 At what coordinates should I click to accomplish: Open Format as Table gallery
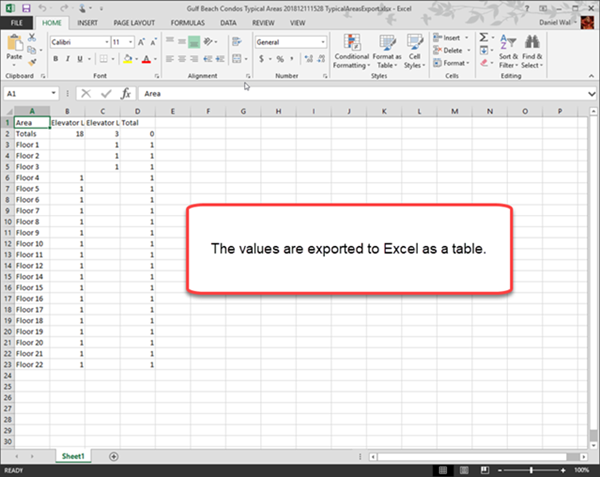(387, 51)
